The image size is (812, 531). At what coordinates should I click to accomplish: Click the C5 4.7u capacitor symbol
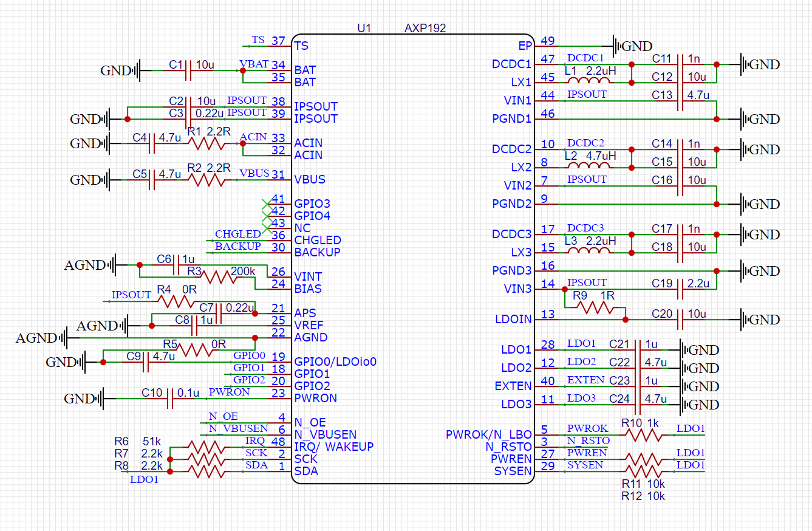click(151, 180)
